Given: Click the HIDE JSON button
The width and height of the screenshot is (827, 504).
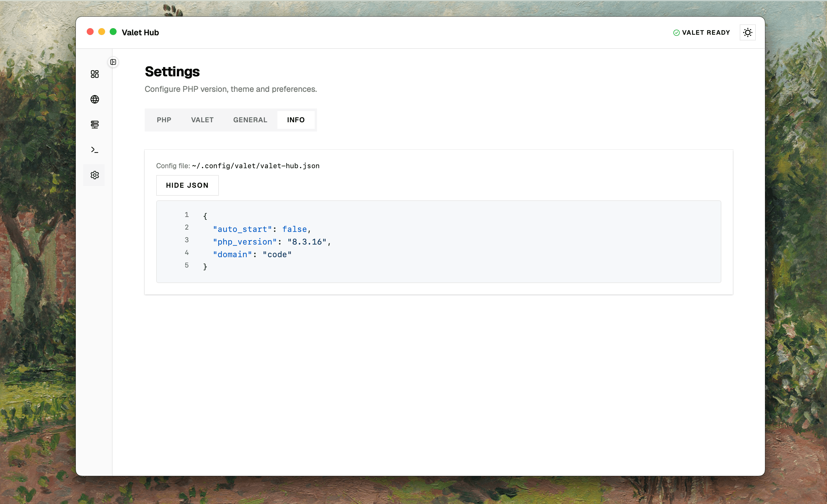Looking at the screenshot, I should tap(187, 185).
